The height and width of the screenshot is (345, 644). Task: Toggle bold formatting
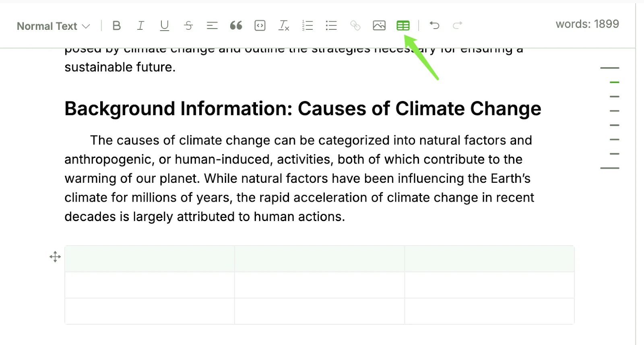(x=117, y=26)
